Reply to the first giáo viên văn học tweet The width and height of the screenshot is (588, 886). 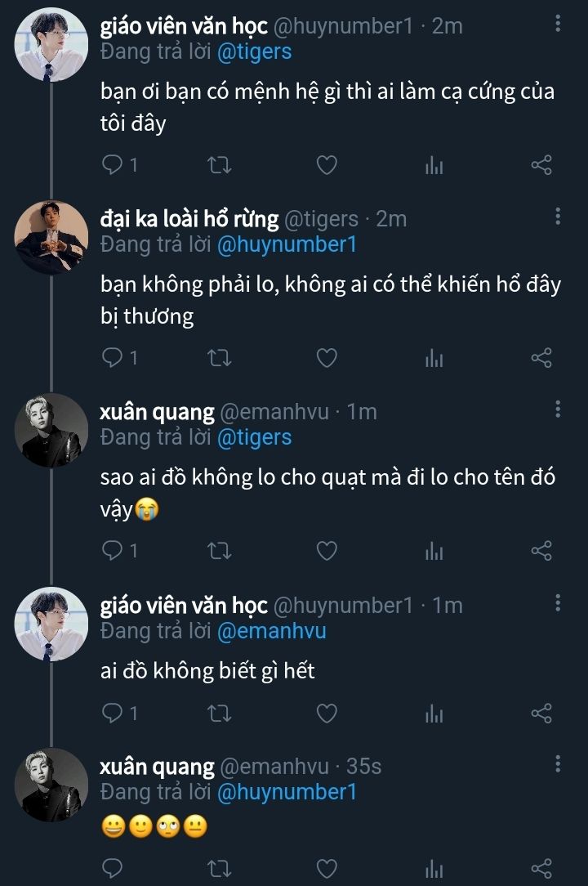[x=113, y=165]
